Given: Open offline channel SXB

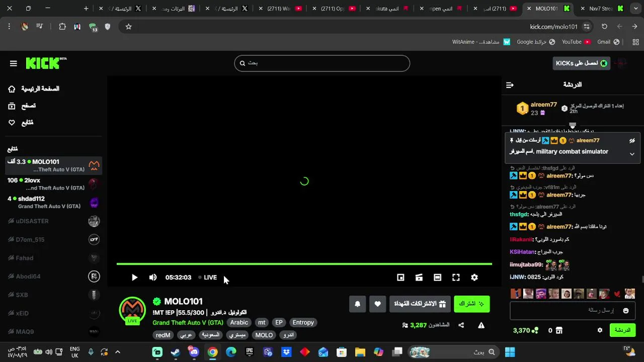Looking at the screenshot, I should pyautogui.click(x=53, y=295).
